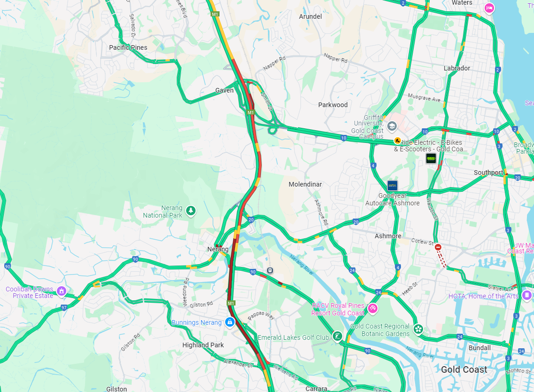
Task: Select the Nerang suburb label
Action: (218, 249)
